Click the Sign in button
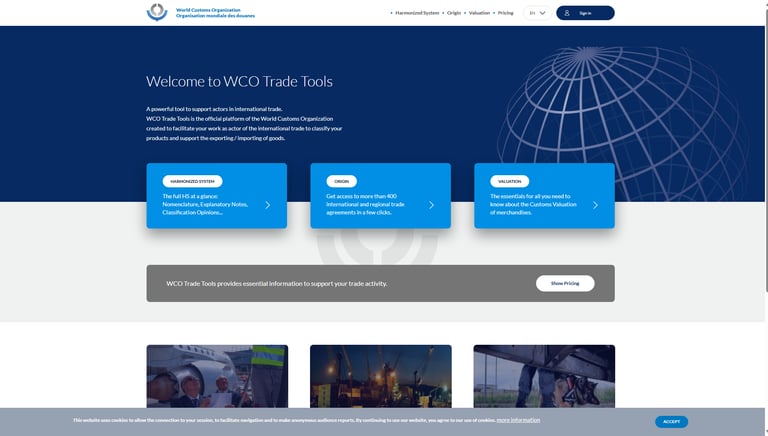The image size is (768, 436). (585, 13)
